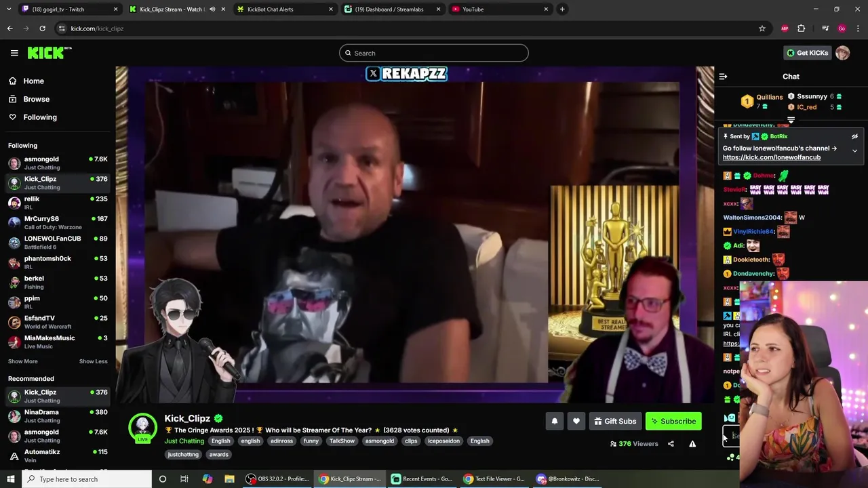
Task: Bookmark this page with the star icon
Action: click(x=762, y=28)
